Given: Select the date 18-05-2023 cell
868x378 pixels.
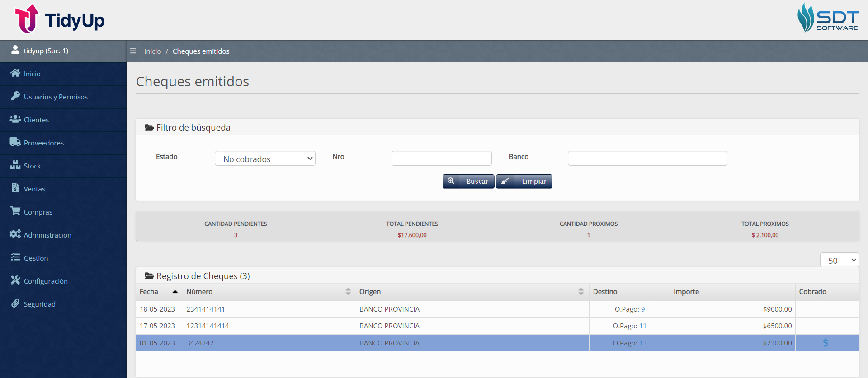Looking at the screenshot, I should [159, 309].
